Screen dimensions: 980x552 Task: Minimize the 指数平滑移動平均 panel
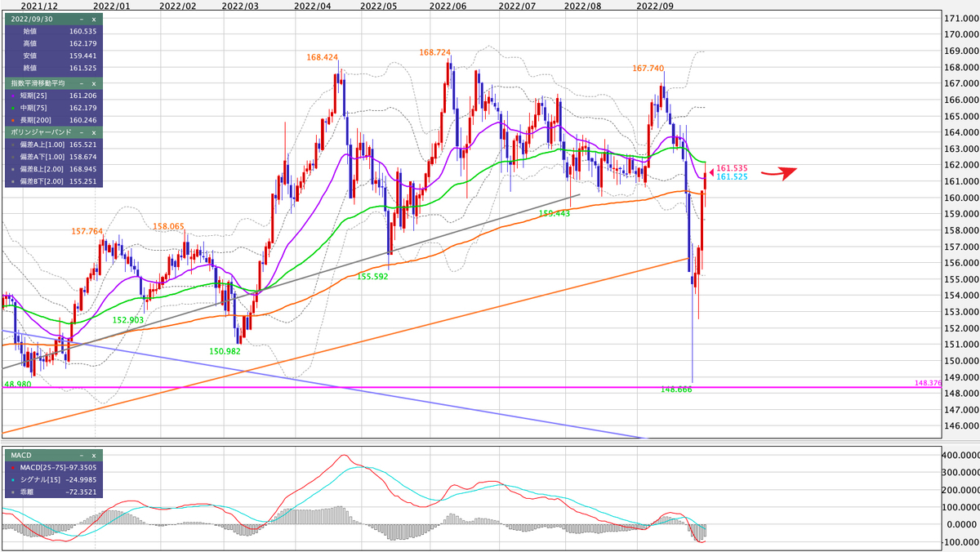pyautogui.click(x=82, y=82)
